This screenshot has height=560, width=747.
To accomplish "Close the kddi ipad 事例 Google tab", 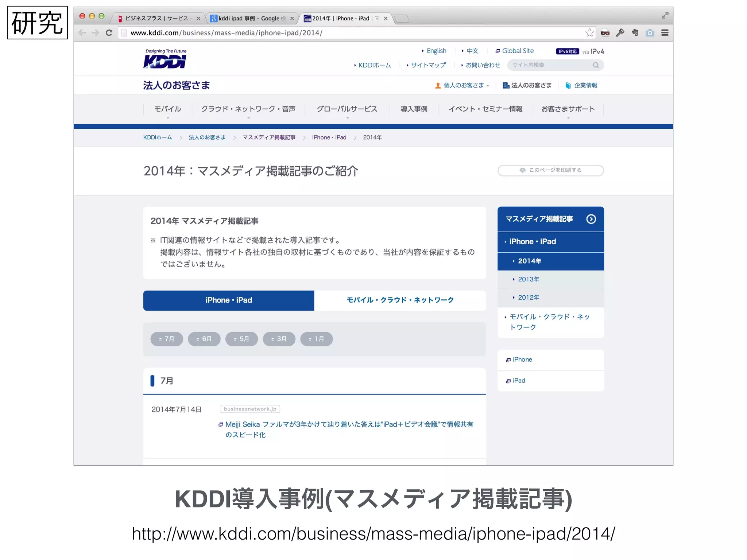I will point(292,18).
